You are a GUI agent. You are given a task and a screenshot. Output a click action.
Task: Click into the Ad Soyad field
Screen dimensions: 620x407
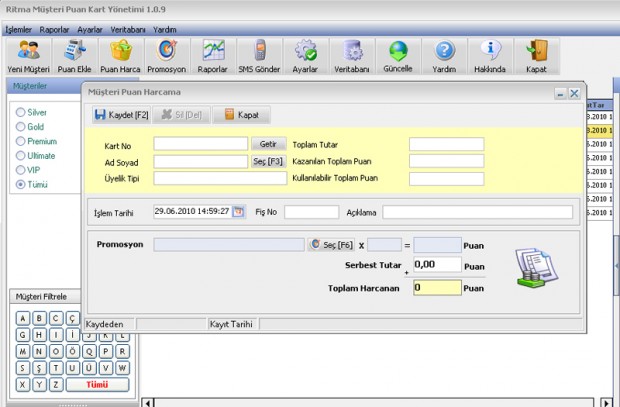point(200,161)
